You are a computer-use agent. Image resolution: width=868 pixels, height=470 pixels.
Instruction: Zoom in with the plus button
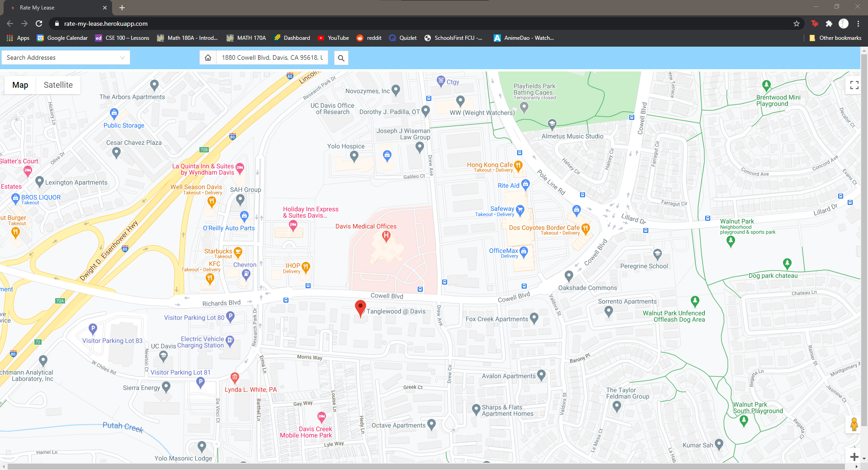click(854, 456)
